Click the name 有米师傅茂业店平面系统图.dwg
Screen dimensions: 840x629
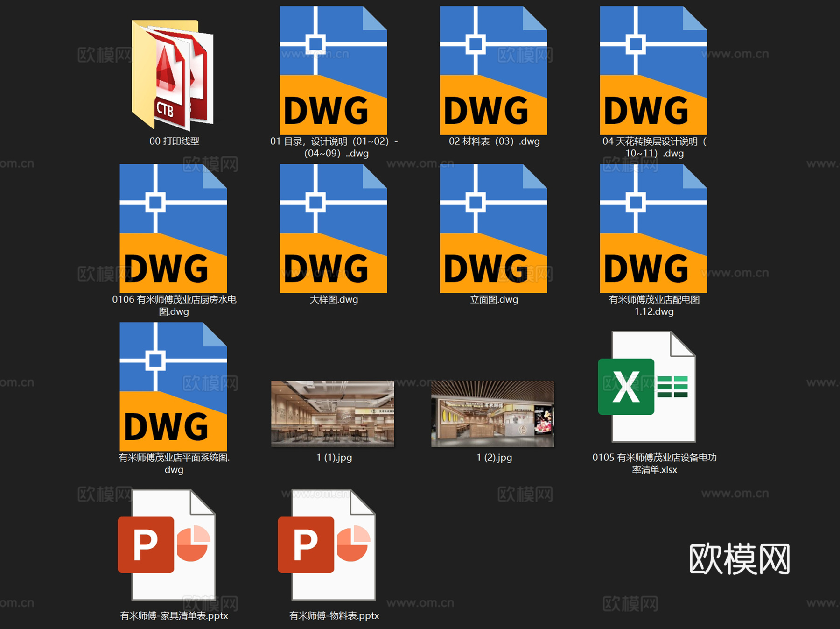(x=174, y=463)
